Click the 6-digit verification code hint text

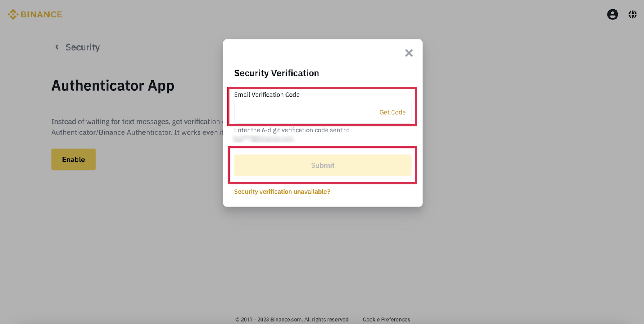point(292,130)
